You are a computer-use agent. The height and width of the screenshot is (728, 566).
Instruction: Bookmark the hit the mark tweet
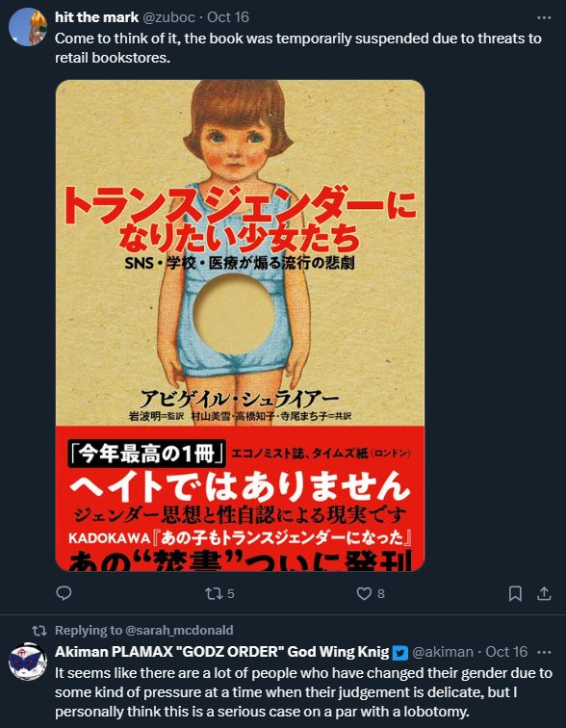point(515,593)
